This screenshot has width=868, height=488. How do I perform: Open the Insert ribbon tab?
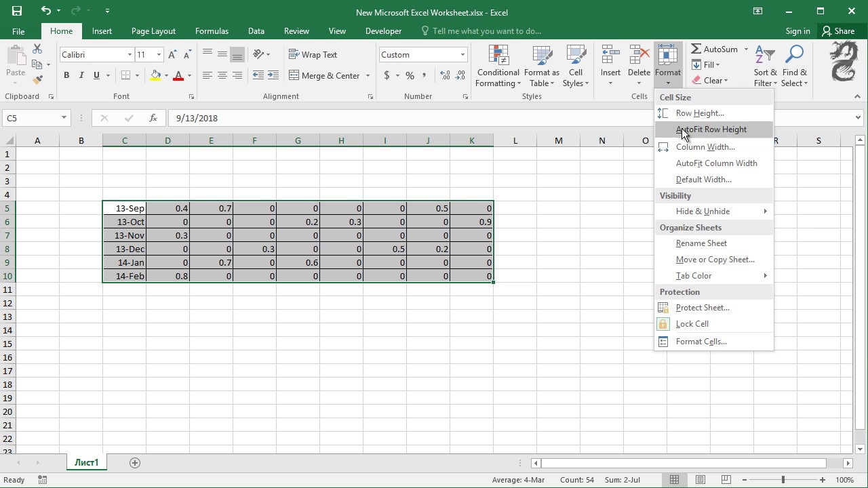click(x=102, y=31)
